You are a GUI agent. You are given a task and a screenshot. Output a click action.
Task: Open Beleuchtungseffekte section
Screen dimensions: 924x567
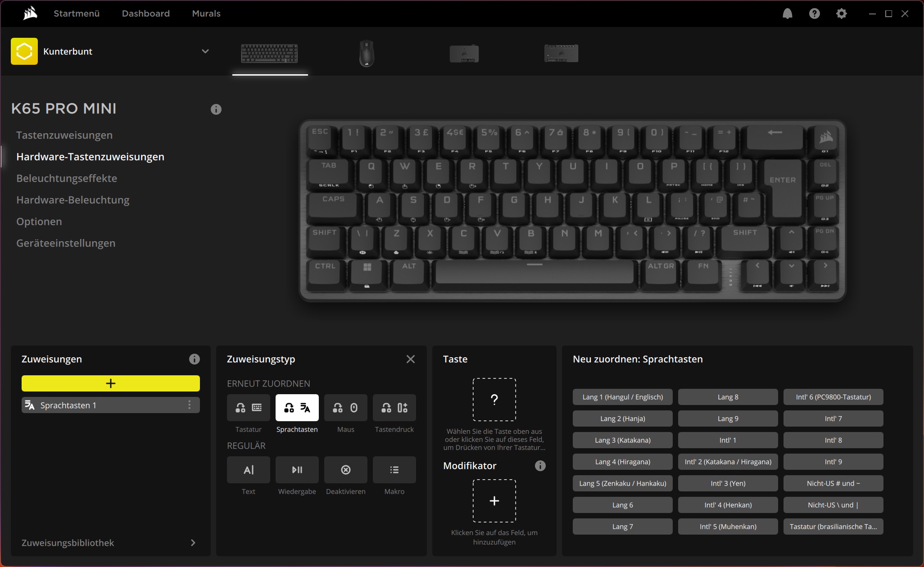pos(67,178)
